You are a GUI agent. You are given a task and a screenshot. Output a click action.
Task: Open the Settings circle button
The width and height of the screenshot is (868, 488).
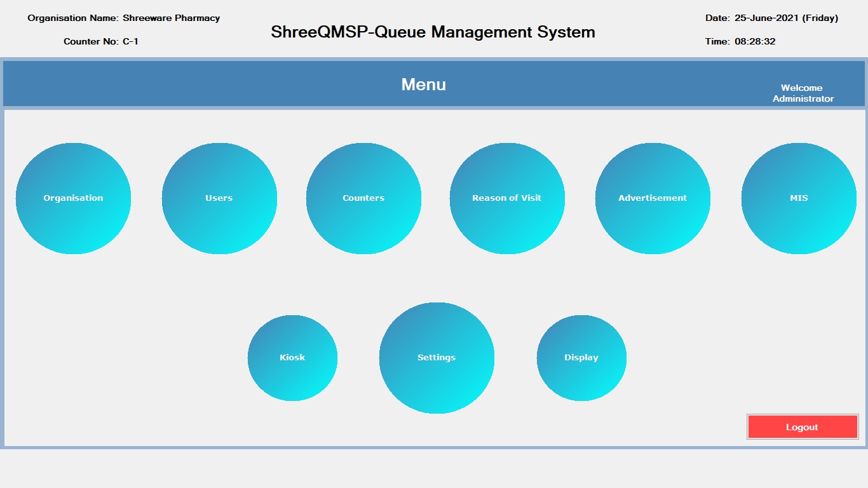(x=437, y=358)
